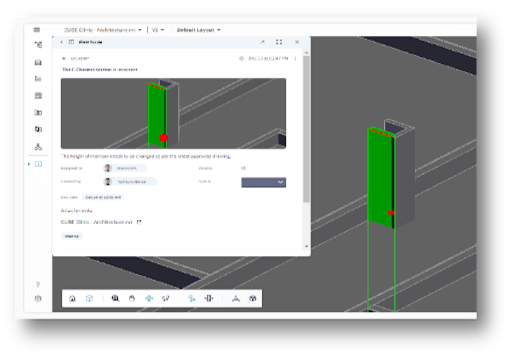This screenshot has height=360, width=512.
Task: Select the highlighted issues panel sidebar icon
Action: tap(38, 164)
